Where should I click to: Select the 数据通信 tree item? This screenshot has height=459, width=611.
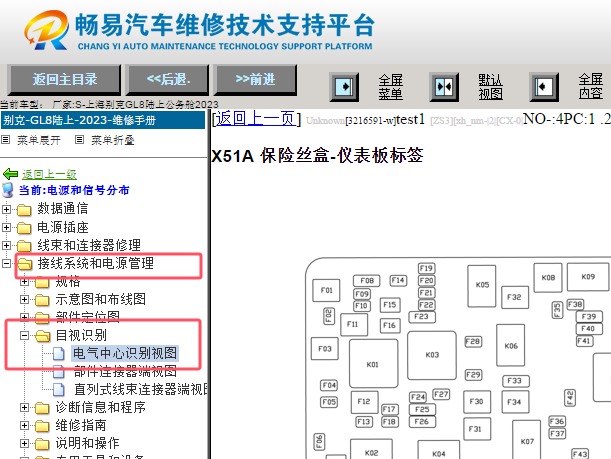(63, 209)
